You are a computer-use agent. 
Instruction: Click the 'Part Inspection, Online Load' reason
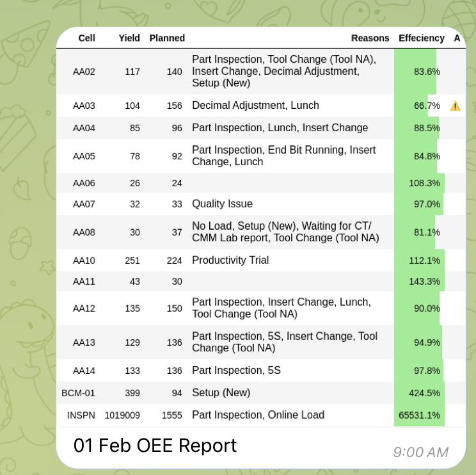(x=258, y=415)
